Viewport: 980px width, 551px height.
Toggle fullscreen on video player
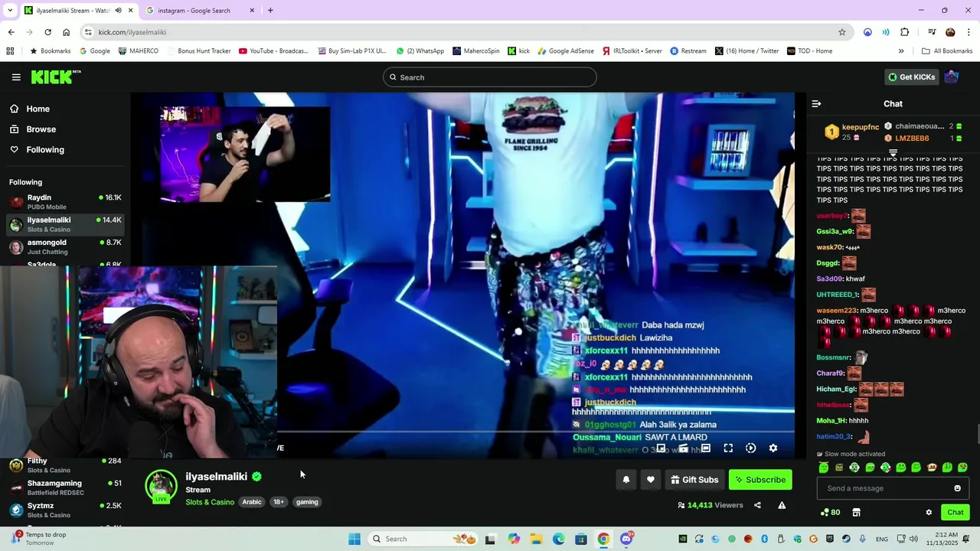728,448
